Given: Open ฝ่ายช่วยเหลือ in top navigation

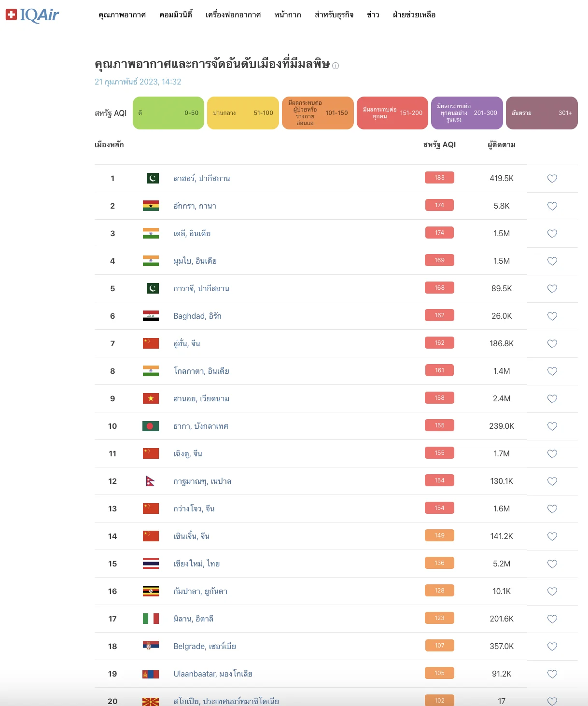Looking at the screenshot, I should coord(414,15).
